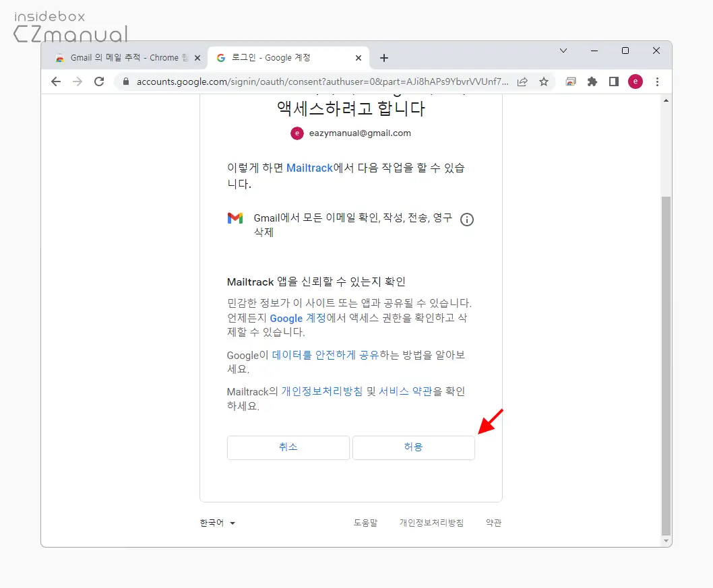The image size is (713, 588).
Task: Focus the address bar URL
Action: [x=322, y=81]
